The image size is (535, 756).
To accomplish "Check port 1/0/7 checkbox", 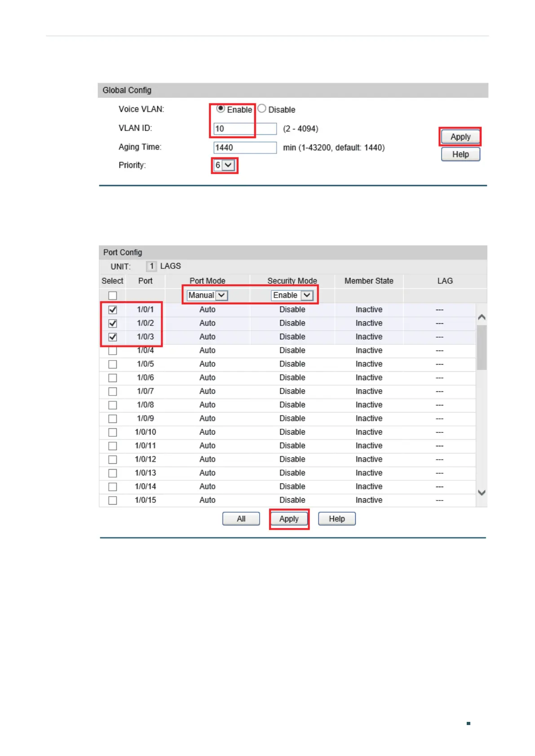I will pyautogui.click(x=113, y=391).
